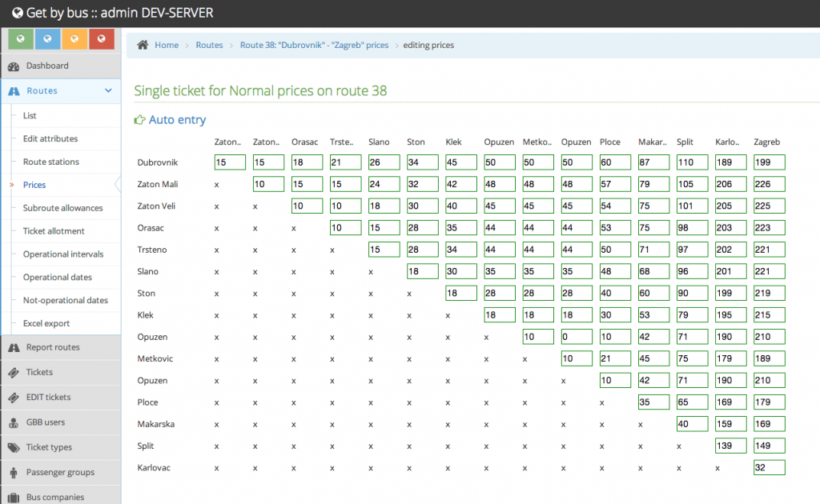Screen dimensions: 820x504
Task: Click Dubrovnik to Zagreb price field 199
Action: [770, 162]
